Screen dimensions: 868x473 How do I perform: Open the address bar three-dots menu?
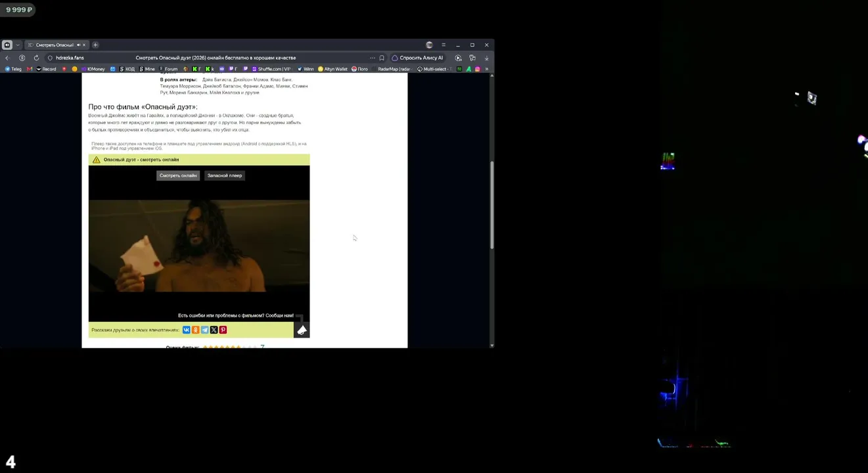(373, 58)
